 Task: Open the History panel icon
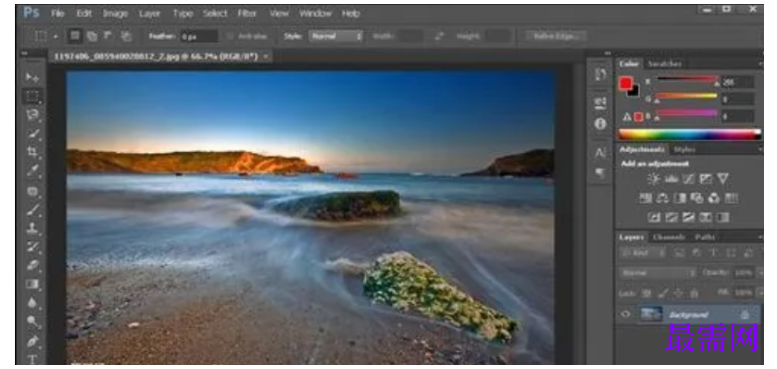tap(601, 74)
